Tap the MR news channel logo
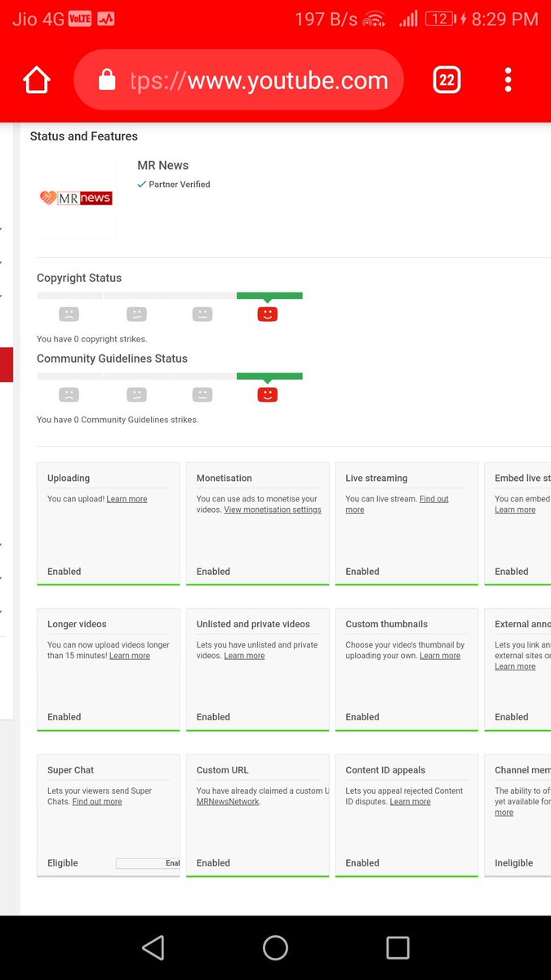 point(76,198)
